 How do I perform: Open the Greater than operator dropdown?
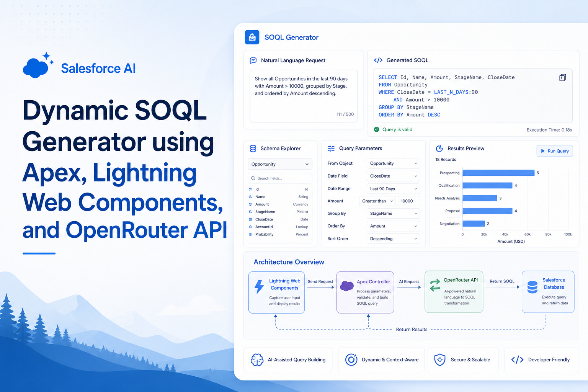coord(377,201)
